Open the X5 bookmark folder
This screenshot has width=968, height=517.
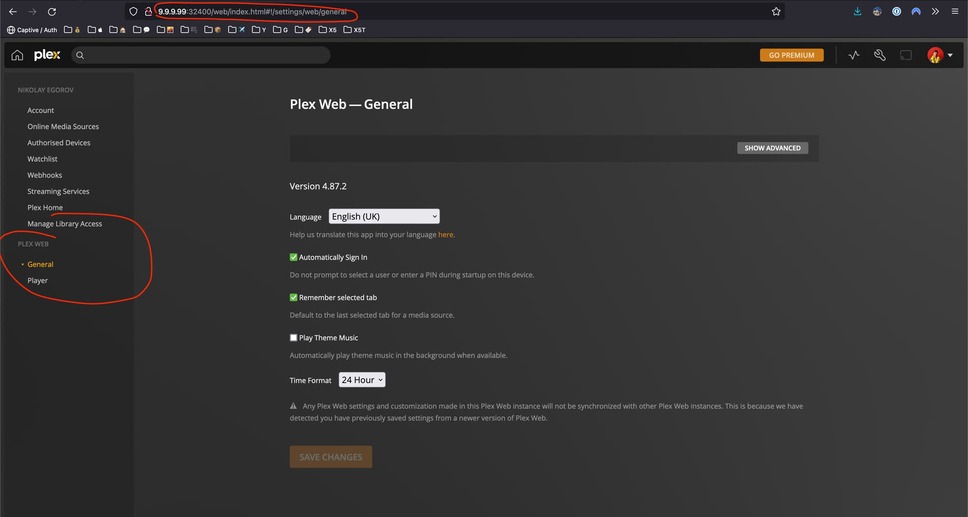[x=328, y=30]
